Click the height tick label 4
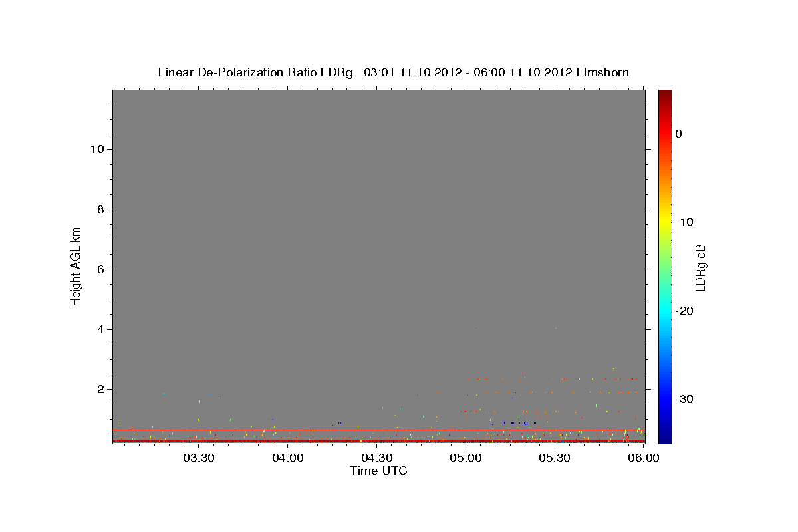798x532 pixels. 99,329
